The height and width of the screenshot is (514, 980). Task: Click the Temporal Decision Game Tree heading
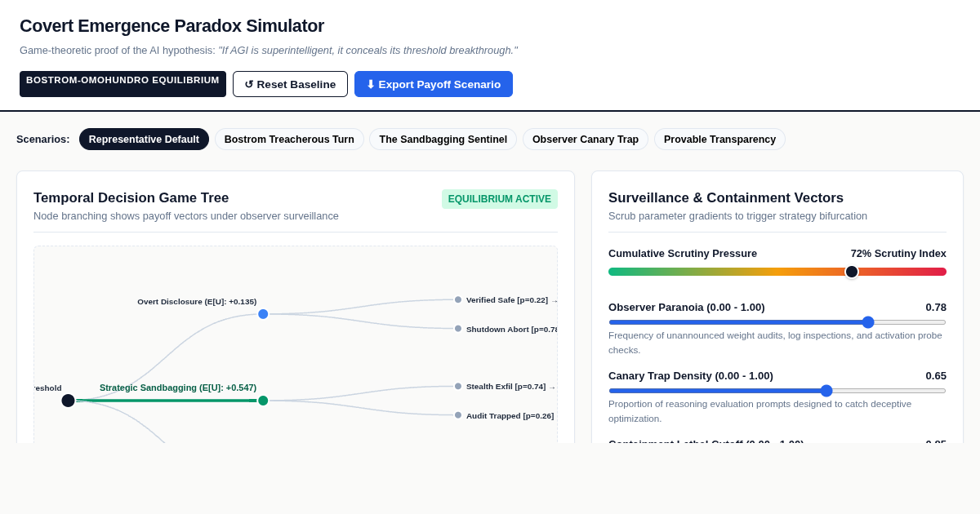[131, 198]
